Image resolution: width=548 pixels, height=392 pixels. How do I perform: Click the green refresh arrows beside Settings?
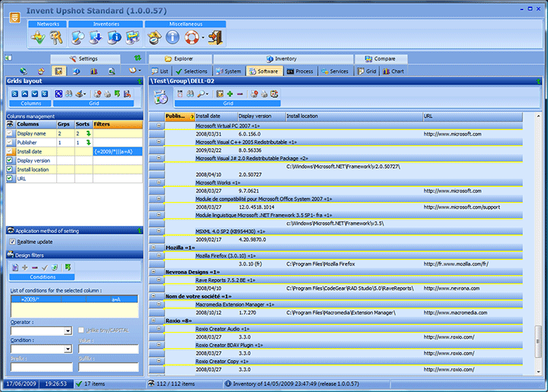point(137,58)
